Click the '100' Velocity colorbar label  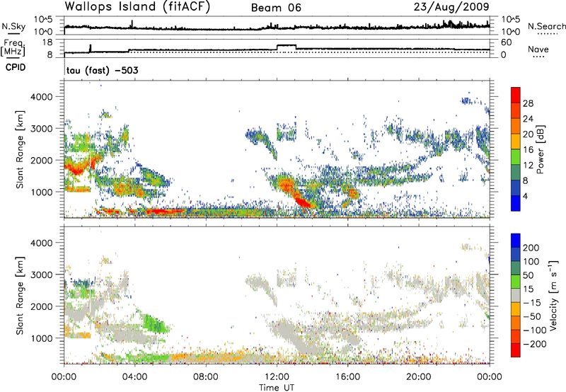(x=531, y=261)
